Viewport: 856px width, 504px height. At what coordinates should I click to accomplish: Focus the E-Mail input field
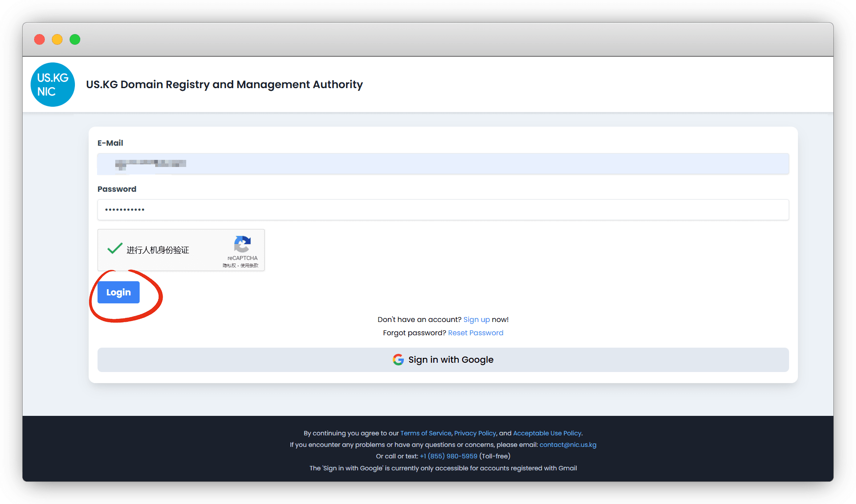443,164
